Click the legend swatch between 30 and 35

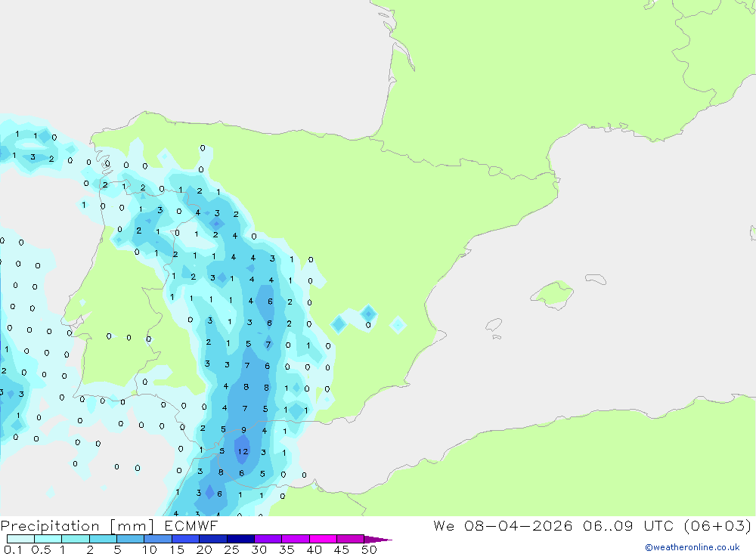268,539
